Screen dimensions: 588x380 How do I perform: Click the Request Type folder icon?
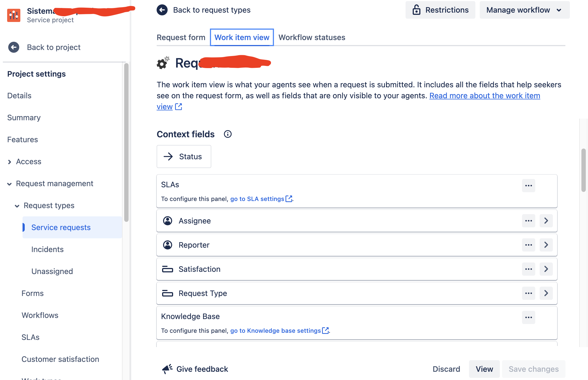(x=168, y=293)
